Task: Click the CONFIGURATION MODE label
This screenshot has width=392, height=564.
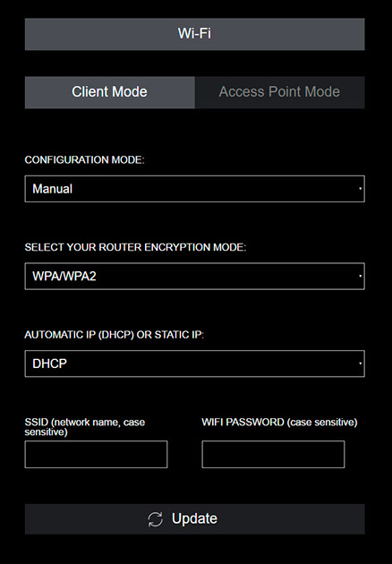Action: tap(84, 159)
